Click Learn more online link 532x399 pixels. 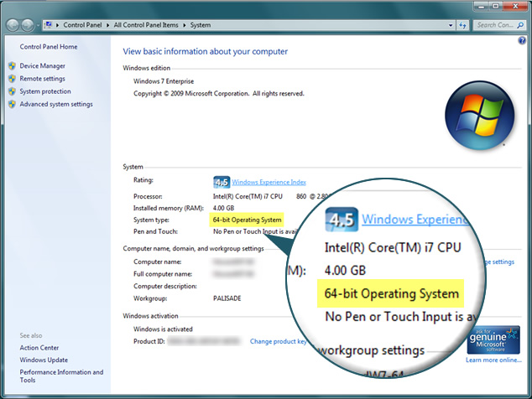click(493, 360)
